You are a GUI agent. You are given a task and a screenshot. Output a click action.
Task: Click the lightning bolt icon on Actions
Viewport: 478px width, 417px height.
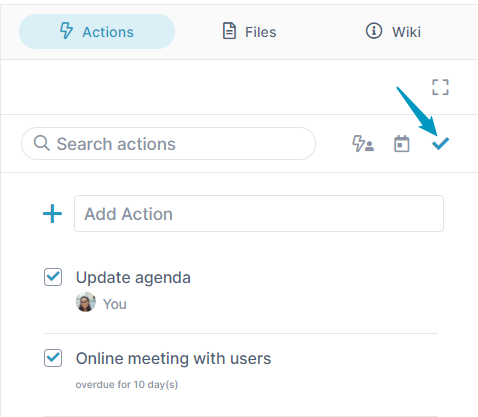pyautogui.click(x=66, y=31)
